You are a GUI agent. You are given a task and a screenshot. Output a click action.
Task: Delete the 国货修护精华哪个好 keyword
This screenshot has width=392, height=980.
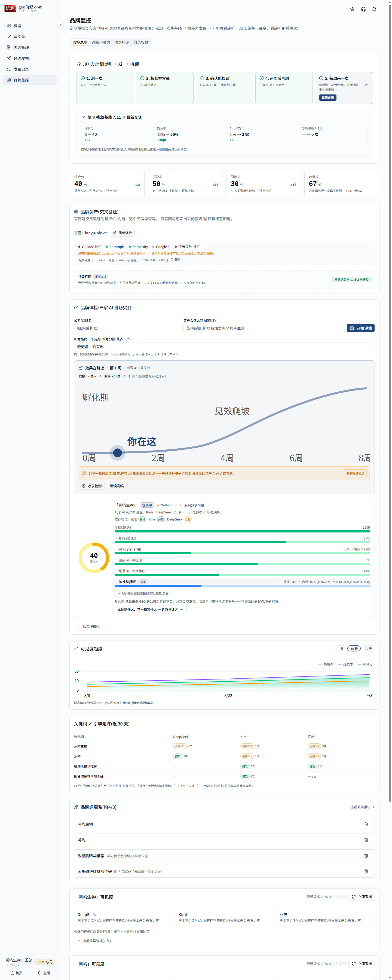click(x=366, y=871)
